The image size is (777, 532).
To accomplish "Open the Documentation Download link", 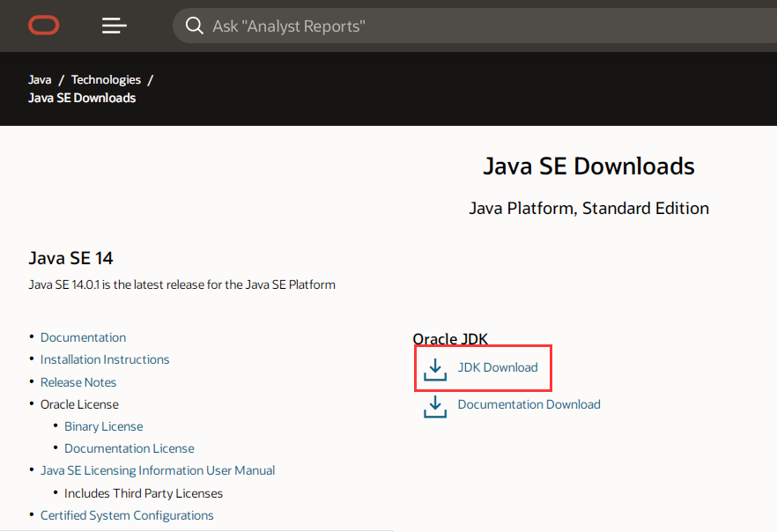I will 529,404.
